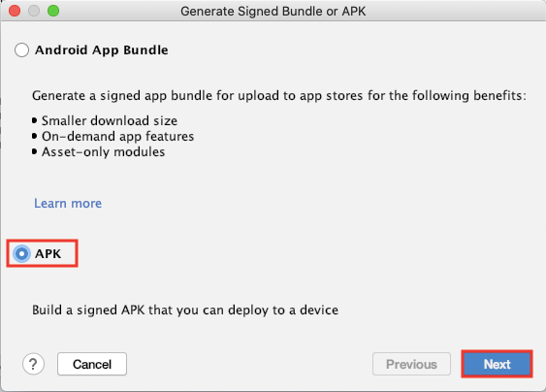Screen dimensions: 546x392
Task: Open help via the question mark icon
Action: (x=33, y=364)
